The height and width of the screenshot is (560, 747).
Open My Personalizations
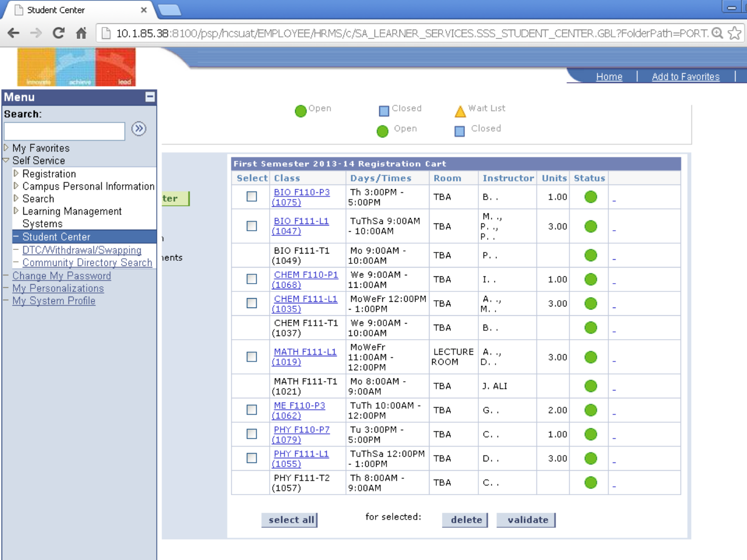coord(58,288)
